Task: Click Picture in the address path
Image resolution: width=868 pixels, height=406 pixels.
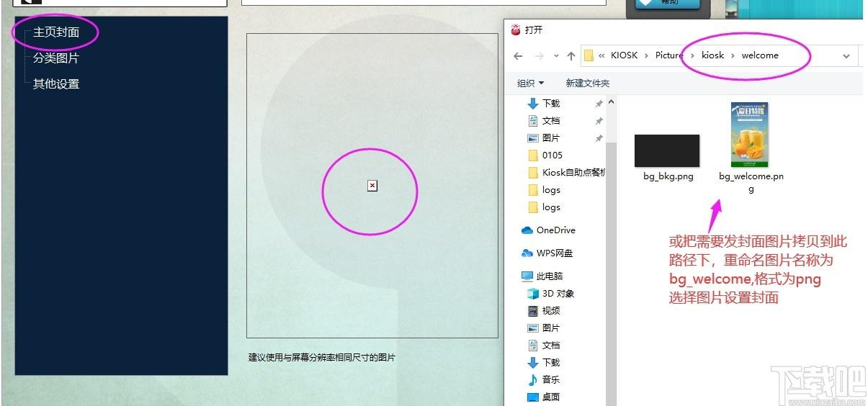Action: 669,55
